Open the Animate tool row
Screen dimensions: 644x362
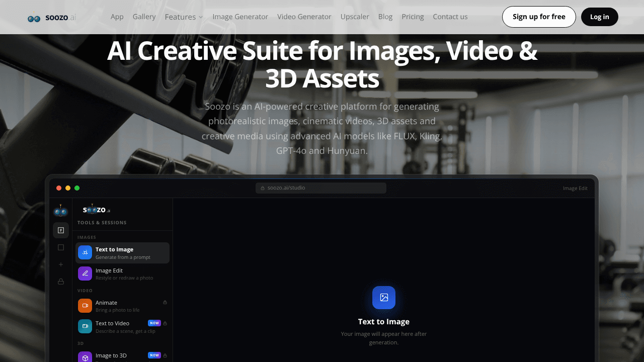(x=122, y=306)
